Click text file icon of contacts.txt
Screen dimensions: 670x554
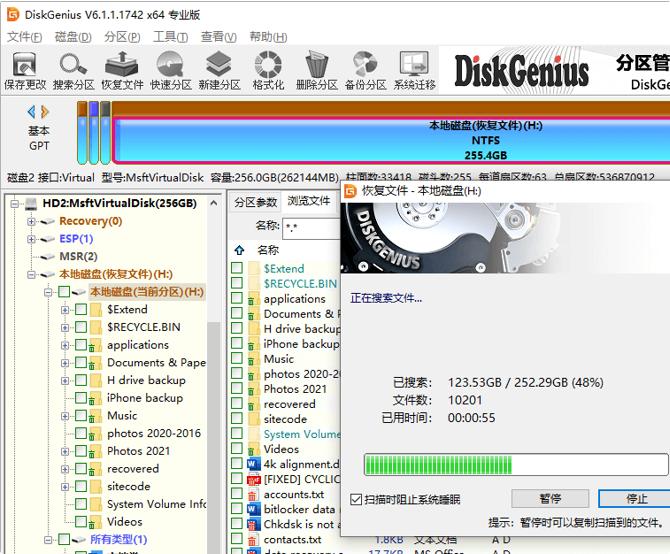pyautogui.click(x=253, y=539)
